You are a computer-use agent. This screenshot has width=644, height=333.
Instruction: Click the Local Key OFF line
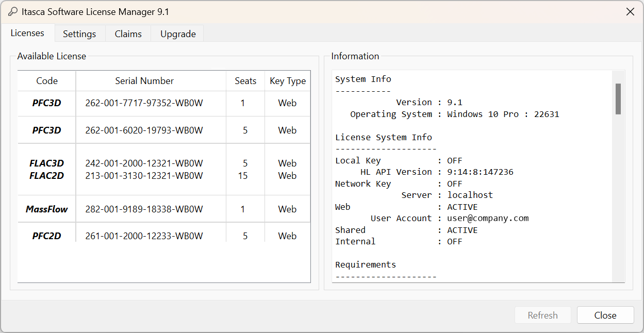[399, 161]
